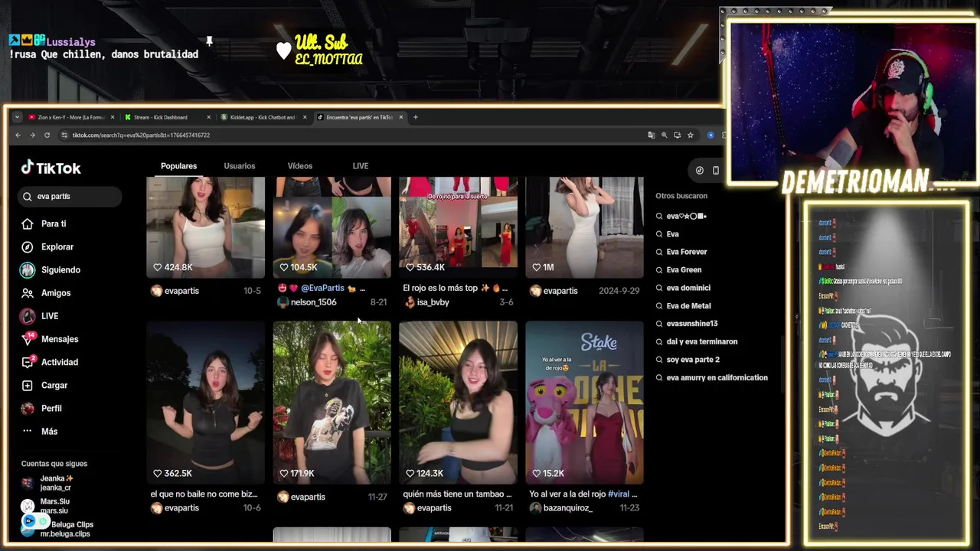Click the install app icon in address bar
980x551 pixels.
click(678, 135)
